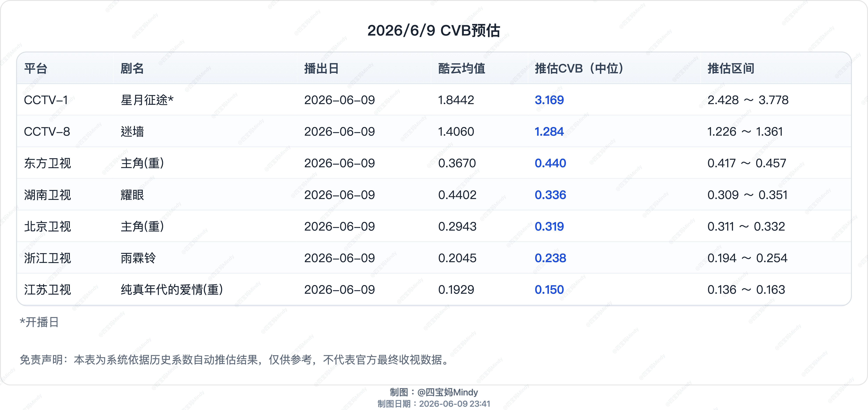Viewport: 868px width, 410px height.
Task: Click the range '0.309 ～ 0.351'
Action: [747, 195]
